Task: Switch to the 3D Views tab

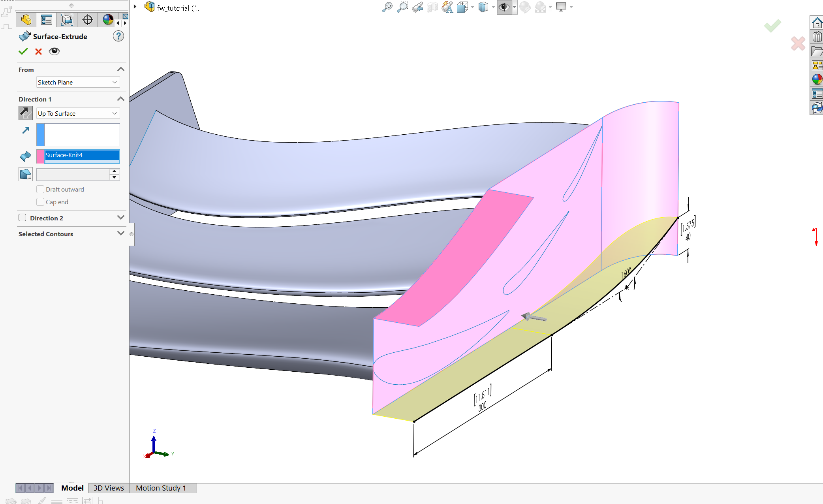Action: pyautogui.click(x=109, y=488)
